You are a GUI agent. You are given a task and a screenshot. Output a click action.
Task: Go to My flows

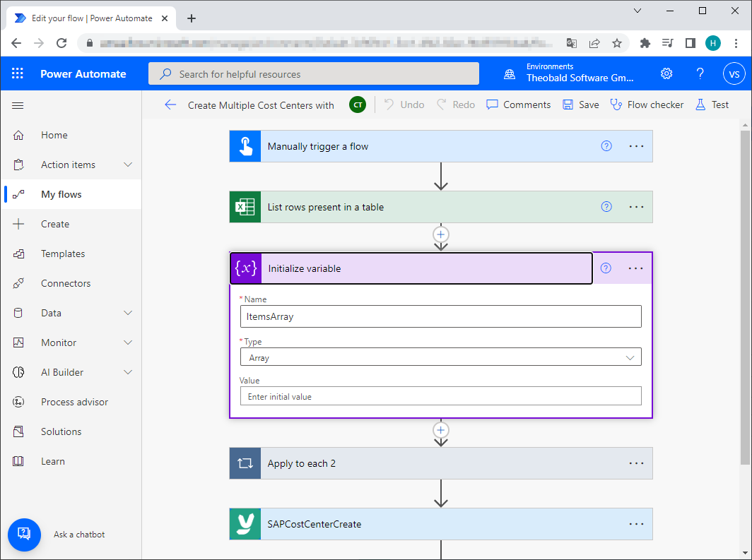tap(72, 194)
